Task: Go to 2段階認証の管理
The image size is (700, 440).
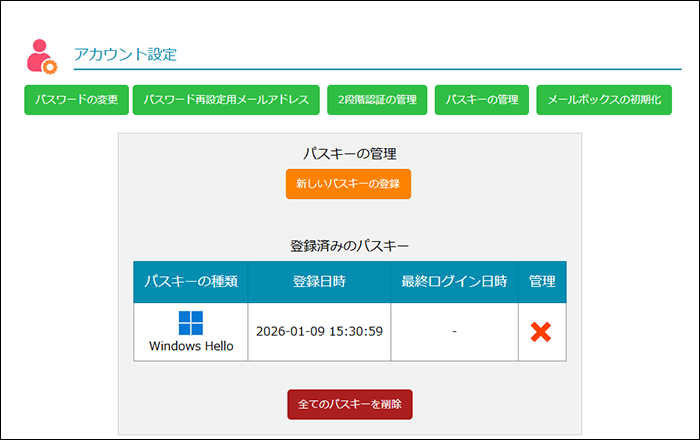Action: pyautogui.click(x=377, y=100)
